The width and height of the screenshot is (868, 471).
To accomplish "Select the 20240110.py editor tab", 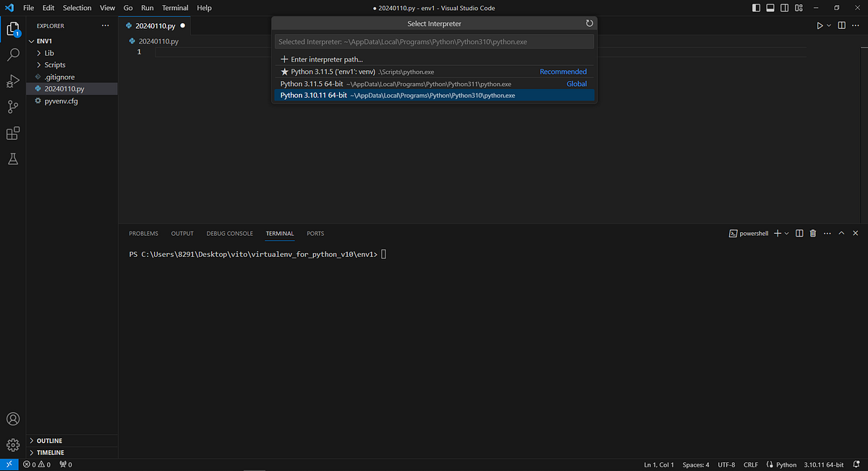I will click(155, 25).
